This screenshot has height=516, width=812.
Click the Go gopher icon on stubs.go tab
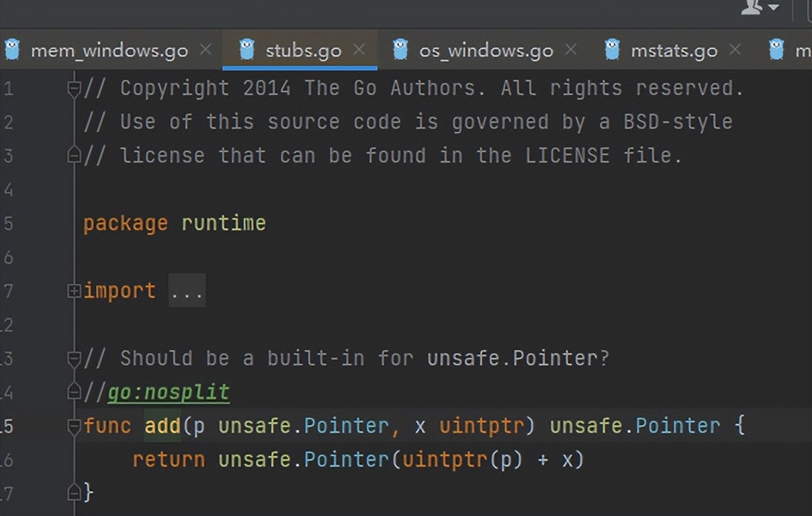click(247, 50)
